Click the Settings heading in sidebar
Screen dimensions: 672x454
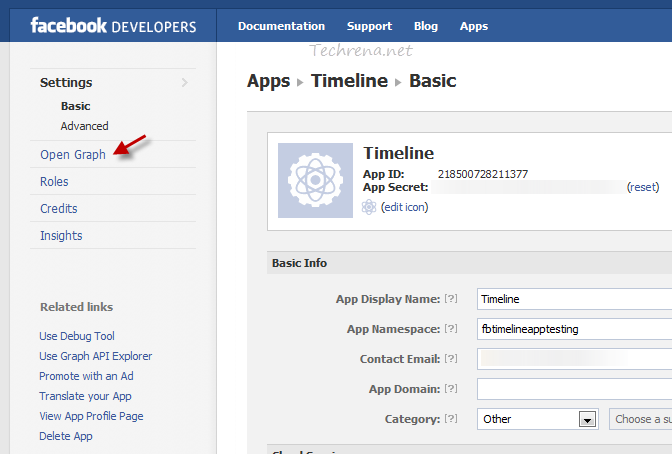[66, 82]
